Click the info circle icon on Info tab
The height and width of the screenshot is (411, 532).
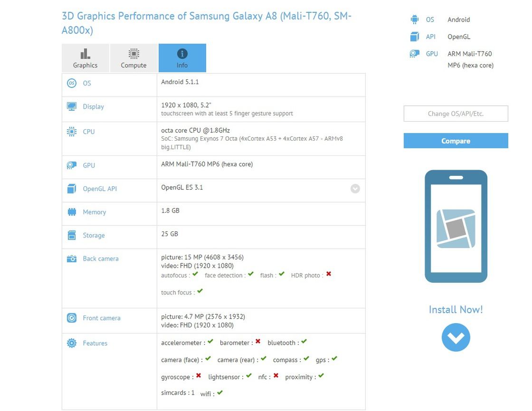pos(182,54)
